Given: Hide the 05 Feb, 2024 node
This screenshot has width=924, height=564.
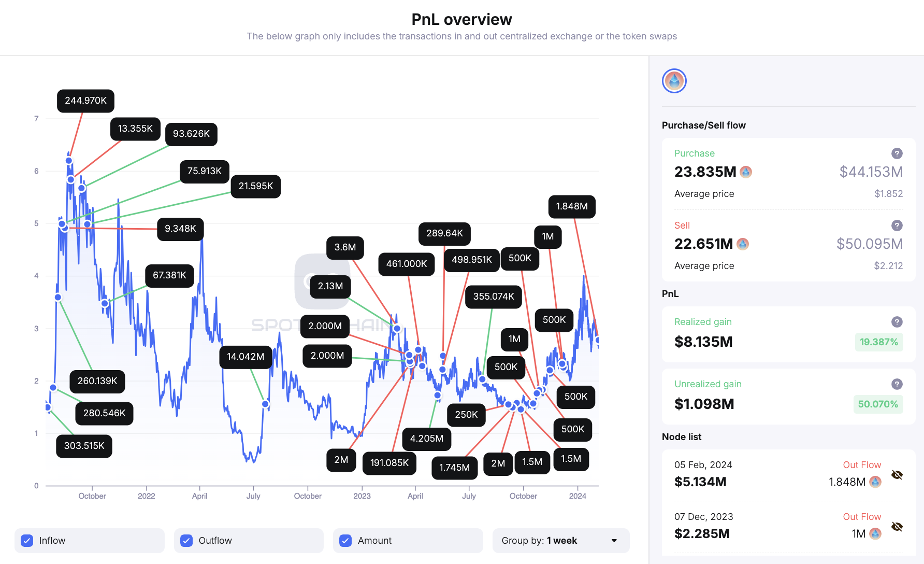Looking at the screenshot, I should point(897,475).
